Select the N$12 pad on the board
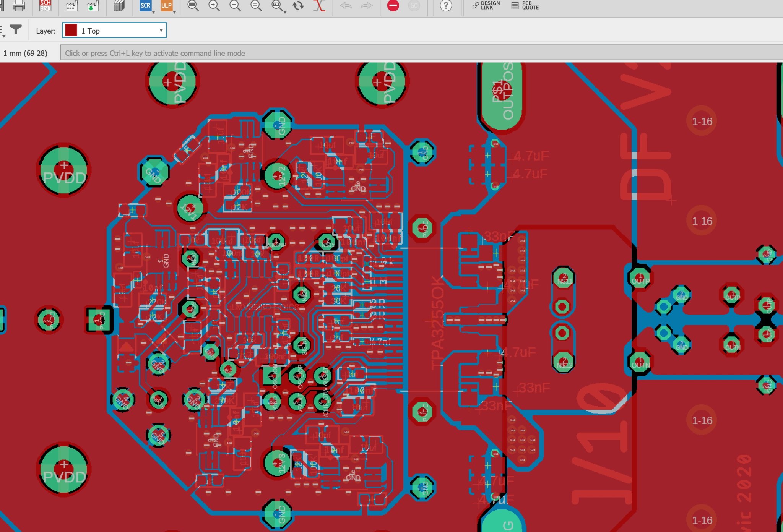 pos(563,361)
